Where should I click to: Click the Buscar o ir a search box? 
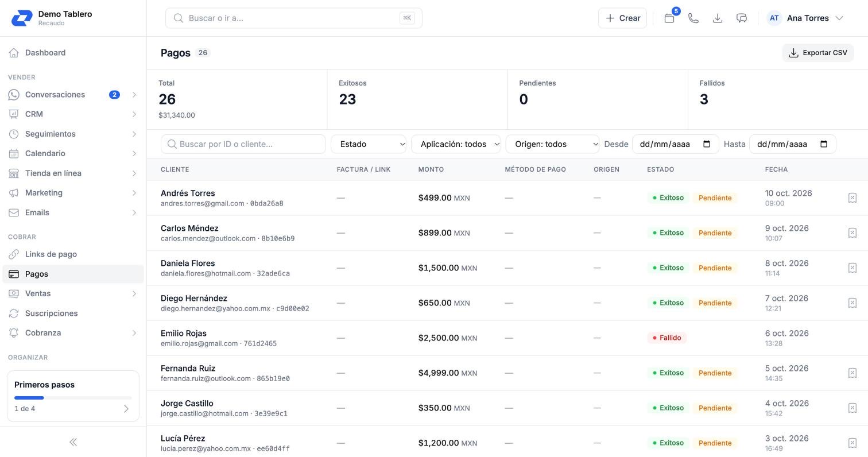tap(294, 18)
